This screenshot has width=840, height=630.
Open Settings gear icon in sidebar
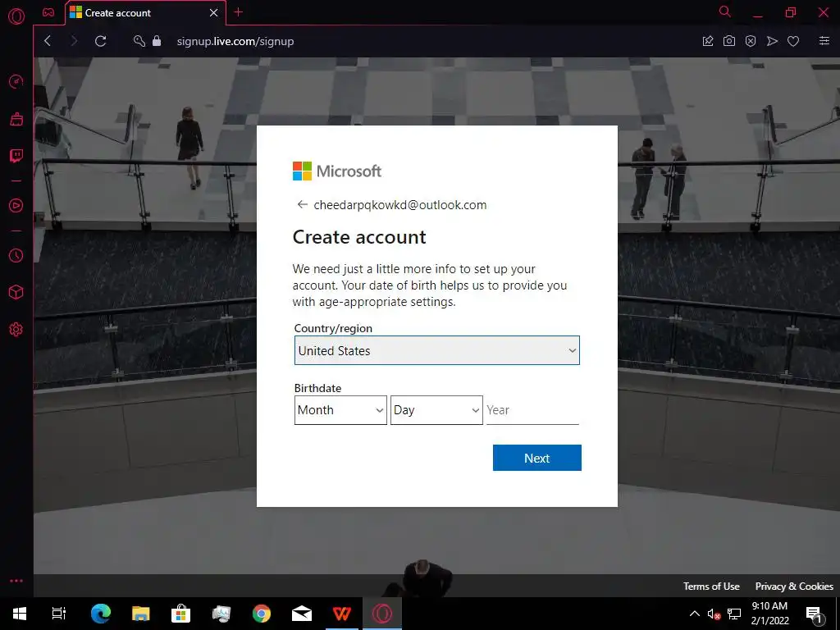(16, 330)
